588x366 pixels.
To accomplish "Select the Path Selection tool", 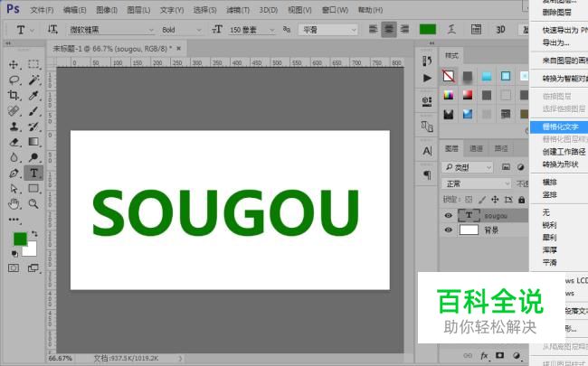I will point(14,189).
